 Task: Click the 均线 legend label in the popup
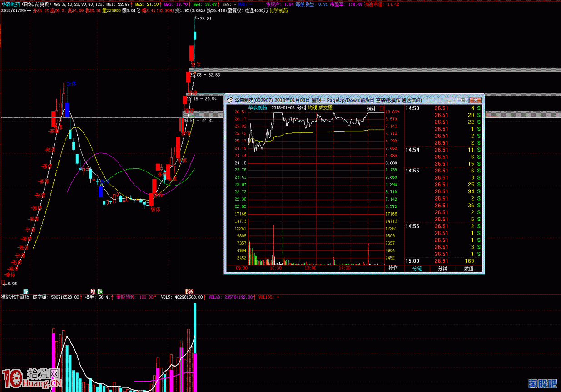tap(312, 108)
